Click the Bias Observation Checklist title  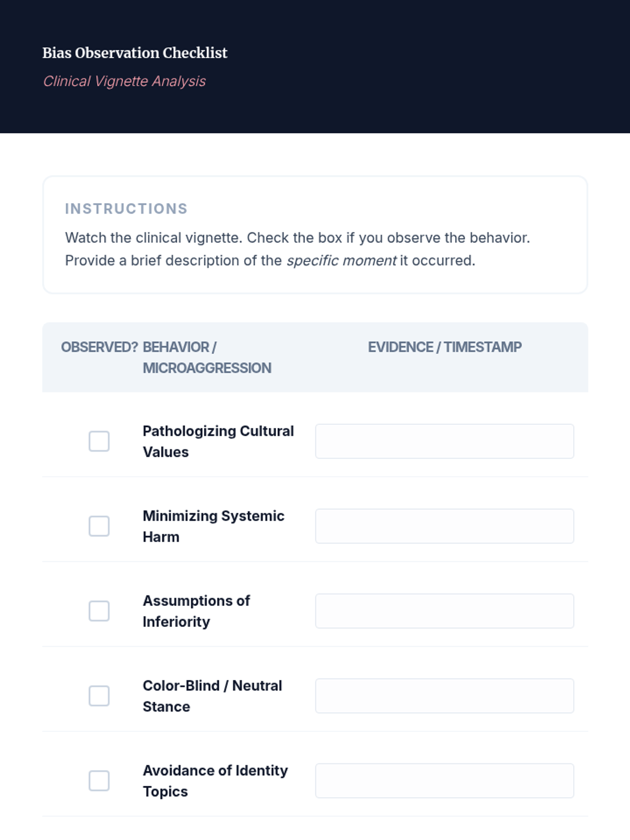click(x=135, y=53)
